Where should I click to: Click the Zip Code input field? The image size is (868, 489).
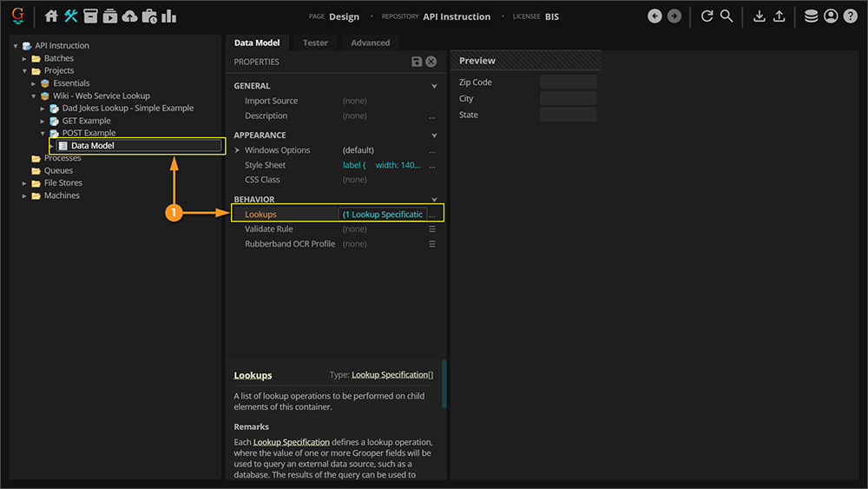[568, 83]
